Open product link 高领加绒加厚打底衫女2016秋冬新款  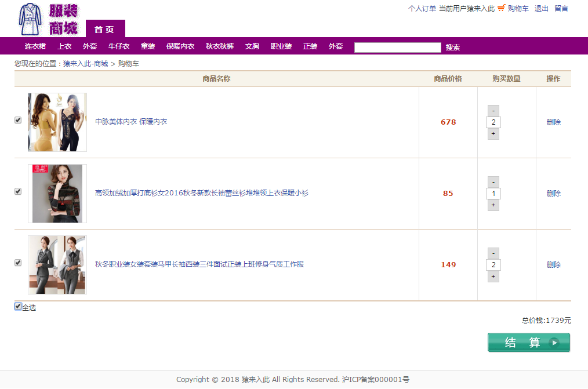point(202,192)
